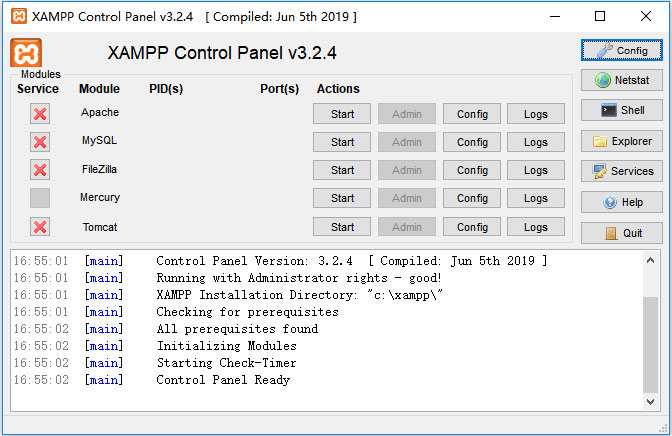The image size is (672, 436).
Task: Start the Tomcat module
Action: [342, 227]
